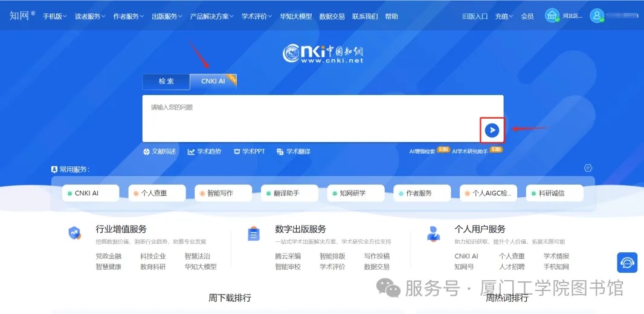Click the 旧版入口 link
This screenshot has height=314, width=644.
pyautogui.click(x=475, y=16)
